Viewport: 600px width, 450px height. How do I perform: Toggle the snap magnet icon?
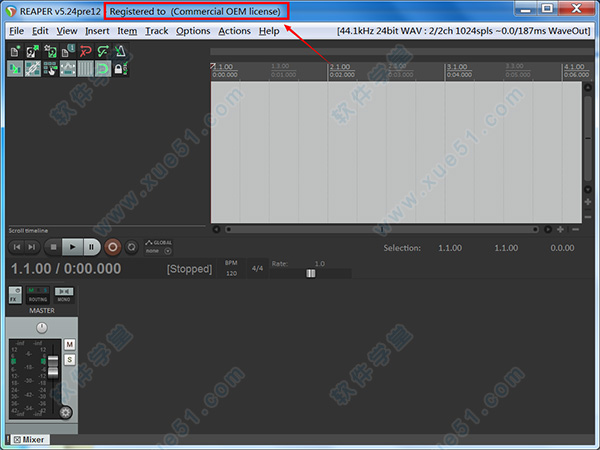coord(103,68)
